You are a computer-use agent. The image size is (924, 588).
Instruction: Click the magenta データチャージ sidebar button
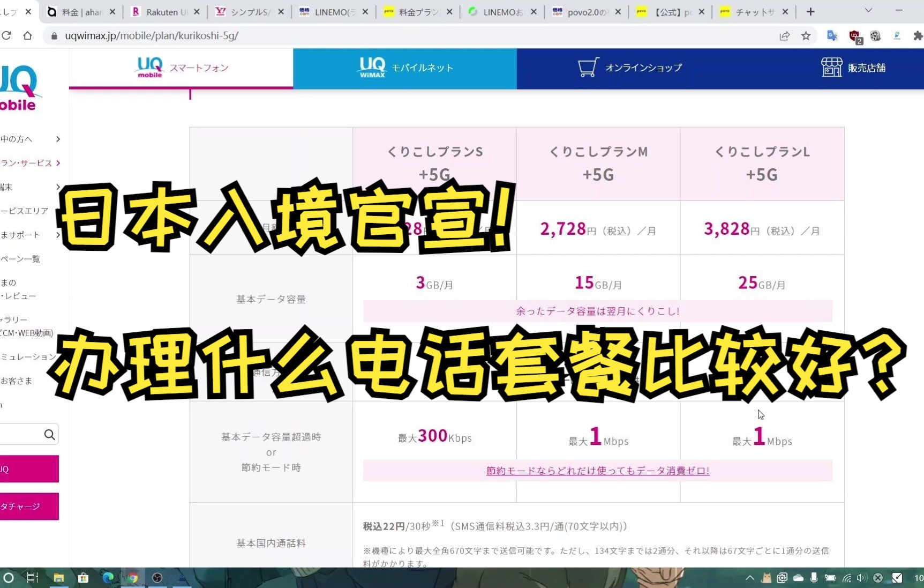(x=29, y=507)
